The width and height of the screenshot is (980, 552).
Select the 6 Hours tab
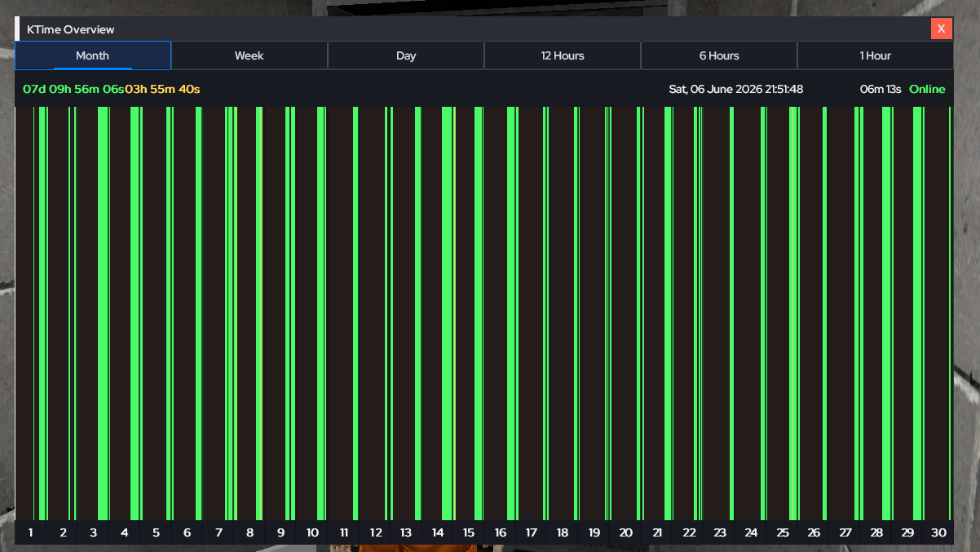click(x=719, y=55)
